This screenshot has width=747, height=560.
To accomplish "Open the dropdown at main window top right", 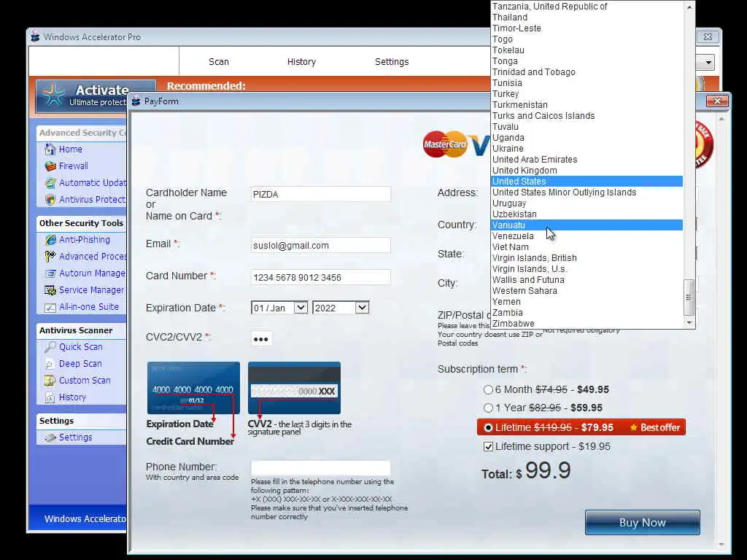I will (708, 63).
